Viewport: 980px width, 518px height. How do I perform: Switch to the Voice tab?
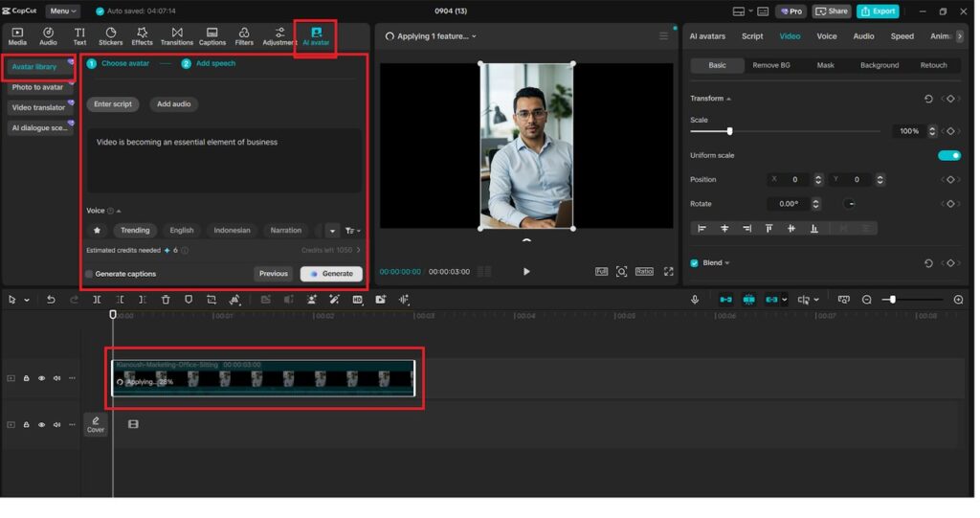[x=826, y=36]
